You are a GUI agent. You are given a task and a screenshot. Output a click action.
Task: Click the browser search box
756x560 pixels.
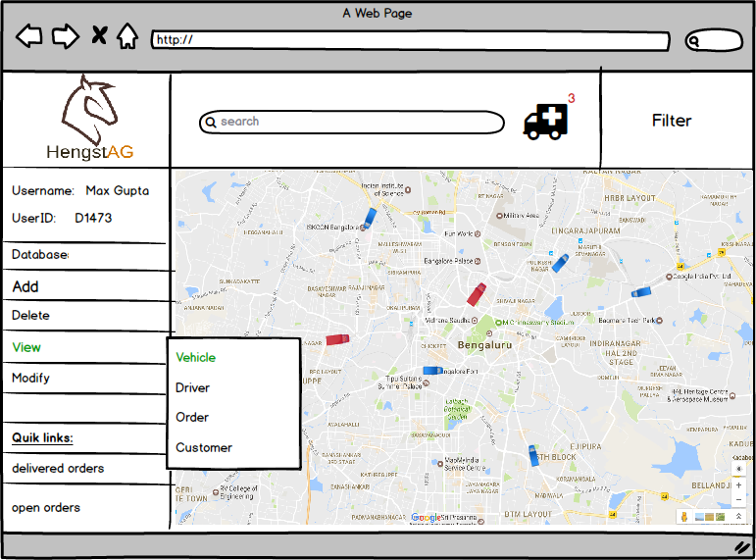714,40
